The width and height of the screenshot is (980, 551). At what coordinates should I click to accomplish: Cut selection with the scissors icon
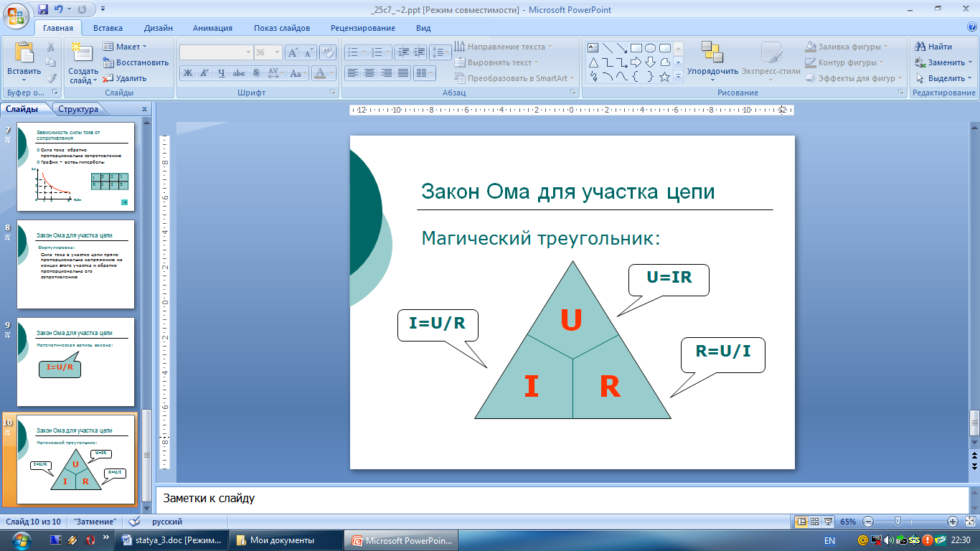[51, 47]
